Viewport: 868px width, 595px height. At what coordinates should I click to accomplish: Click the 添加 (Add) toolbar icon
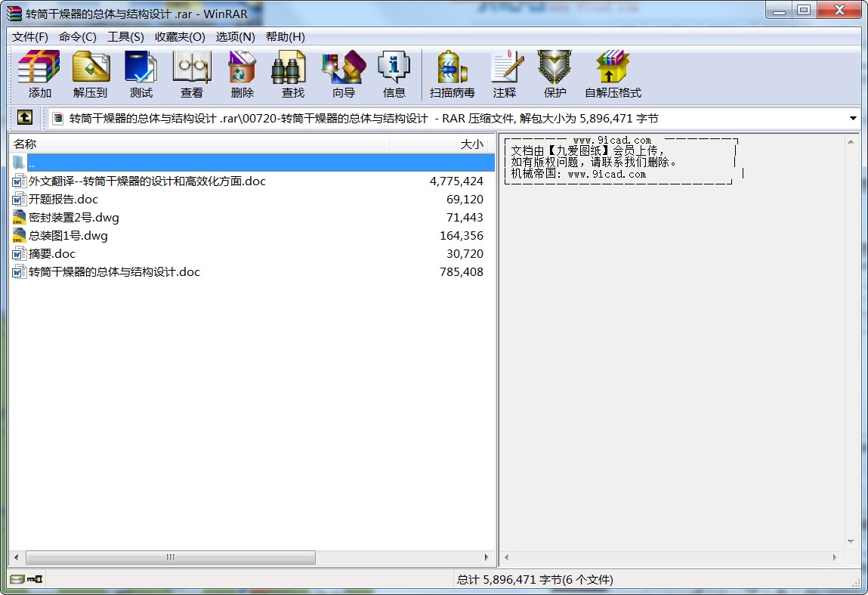[39, 67]
